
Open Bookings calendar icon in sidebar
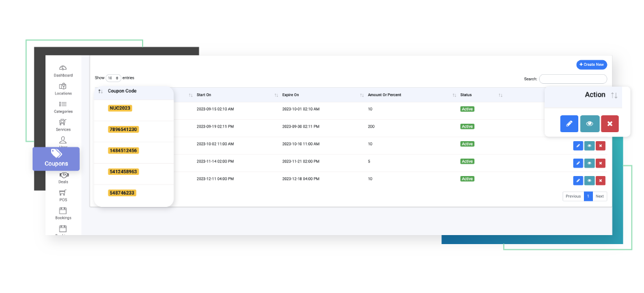(x=63, y=211)
